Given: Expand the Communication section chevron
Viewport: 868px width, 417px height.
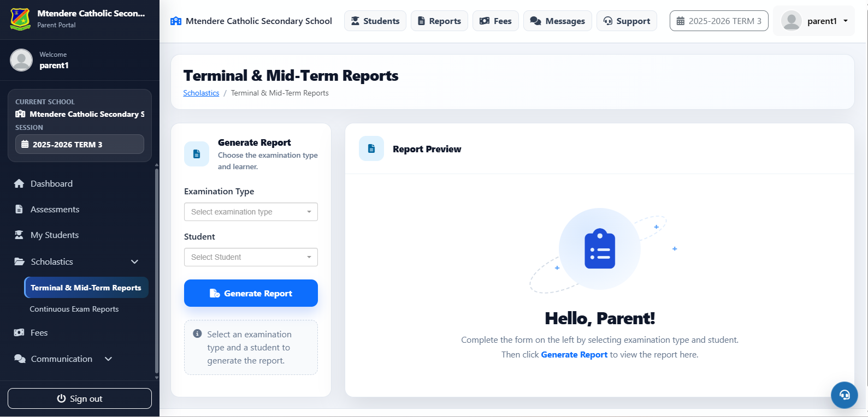Looking at the screenshot, I should tap(108, 359).
